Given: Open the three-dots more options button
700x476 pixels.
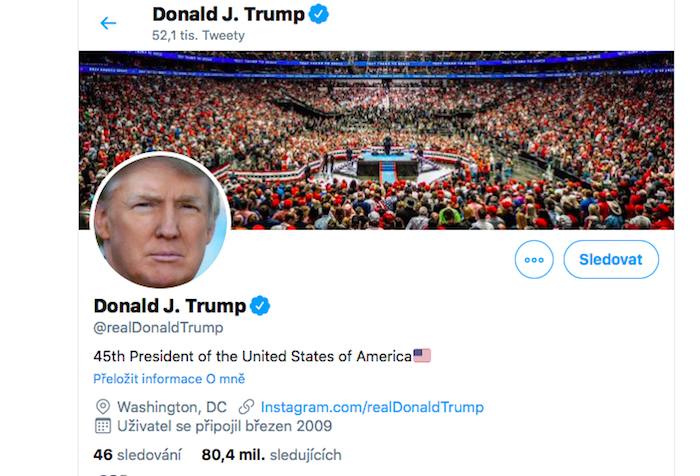Looking at the screenshot, I should 534,259.
